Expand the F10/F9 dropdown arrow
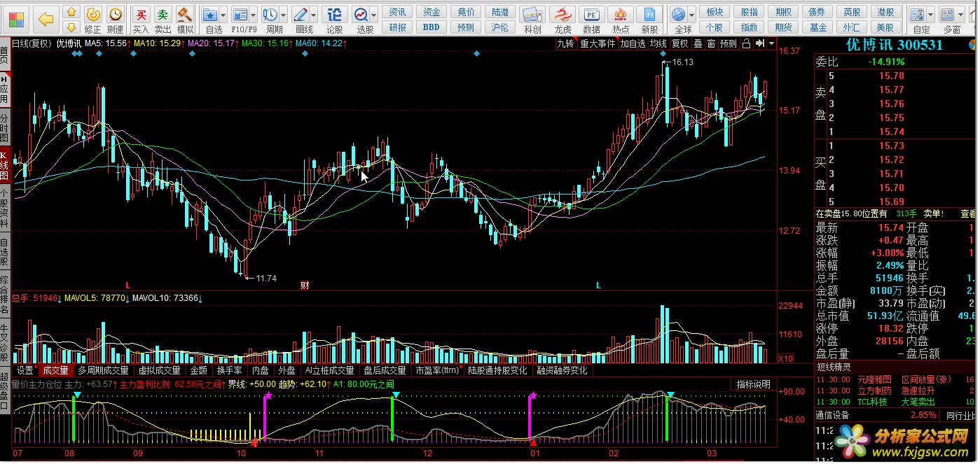The image size is (980, 464). (254, 15)
